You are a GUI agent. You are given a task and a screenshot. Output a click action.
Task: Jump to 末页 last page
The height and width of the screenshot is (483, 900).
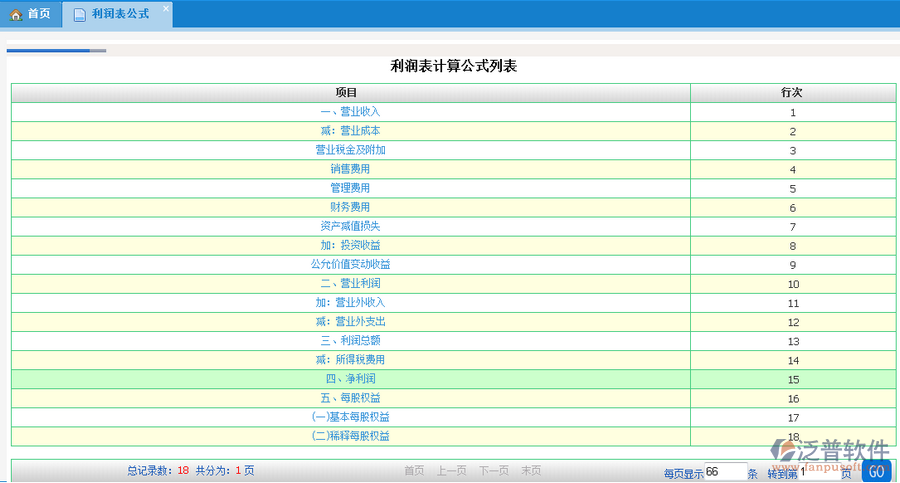coord(531,470)
